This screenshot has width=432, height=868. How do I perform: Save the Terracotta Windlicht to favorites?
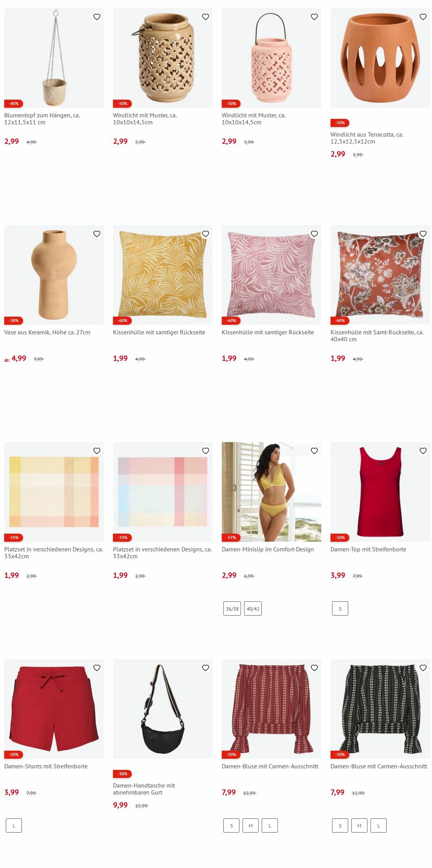423,17
